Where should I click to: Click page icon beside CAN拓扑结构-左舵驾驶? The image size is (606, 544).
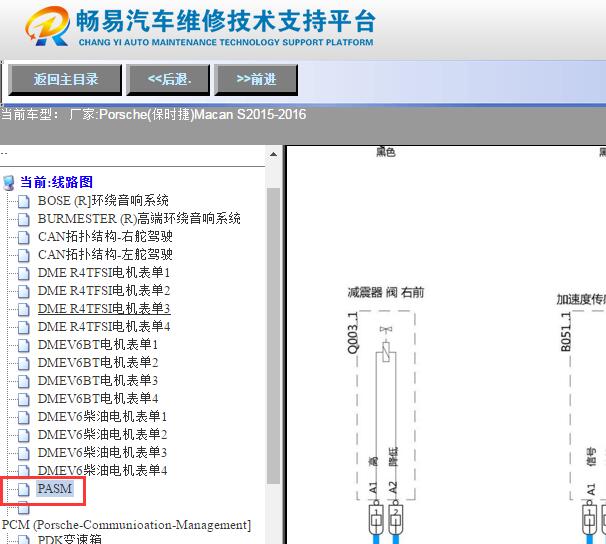24,255
